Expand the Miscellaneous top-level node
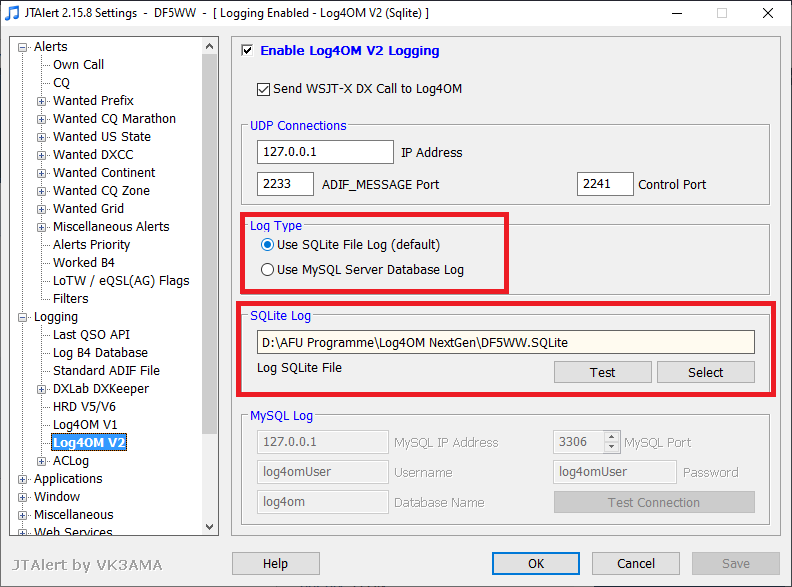This screenshot has height=587, width=792. coord(22,515)
